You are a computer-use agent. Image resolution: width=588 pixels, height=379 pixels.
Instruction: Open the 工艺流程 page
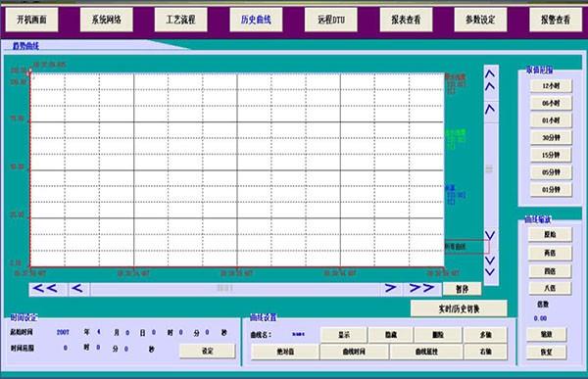click(x=180, y=20)
